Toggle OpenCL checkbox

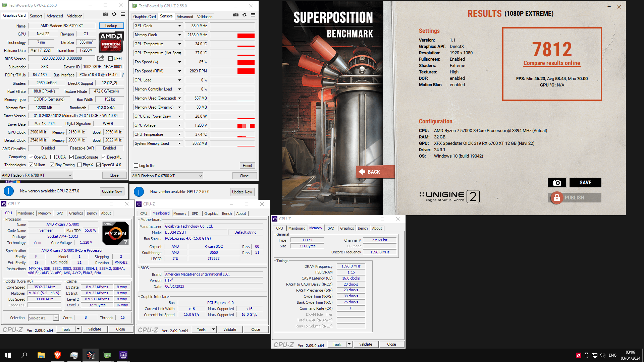(31, 157)
